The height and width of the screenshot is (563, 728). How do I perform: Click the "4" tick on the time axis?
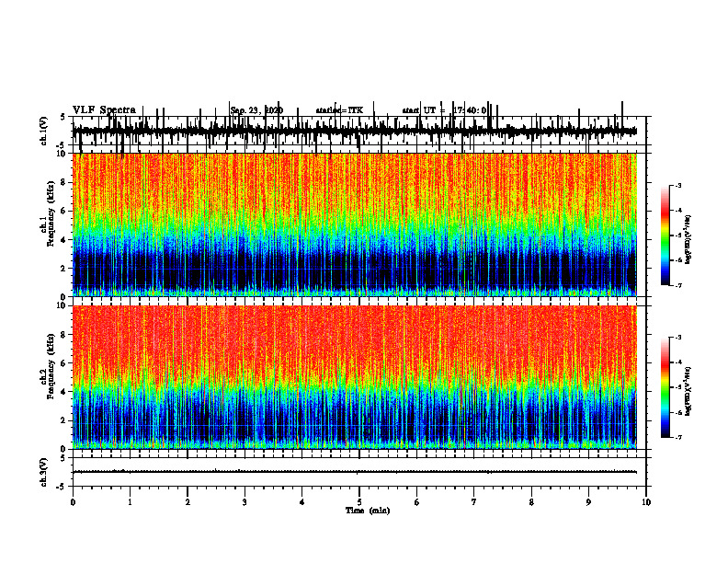tap(302, 502)
